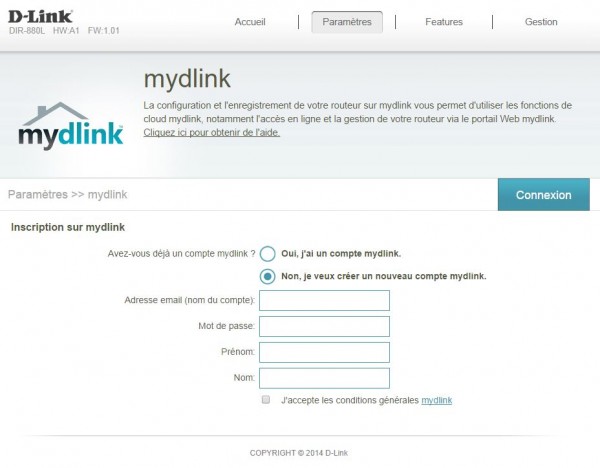Click the 'Paramètres >> mydlink' breadcrumb
The image size is (600, 468).
click(x=67, y=194)
